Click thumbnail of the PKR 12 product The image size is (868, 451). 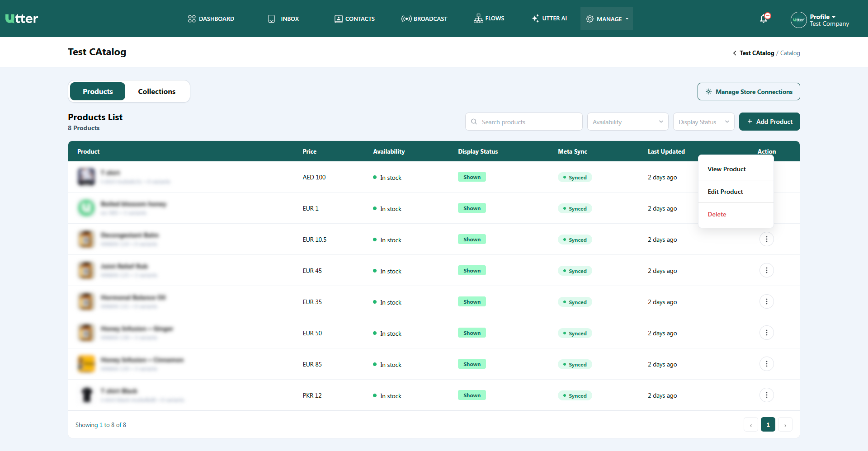(x=86, y=395)
